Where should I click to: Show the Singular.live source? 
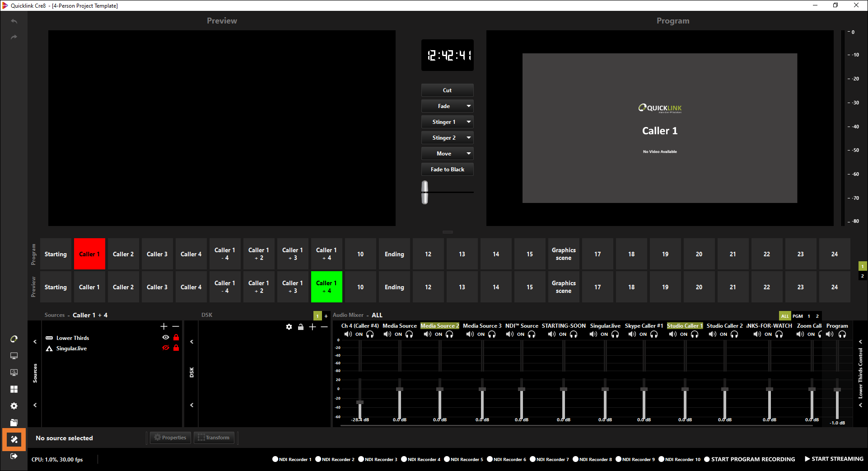coord(166,348)
